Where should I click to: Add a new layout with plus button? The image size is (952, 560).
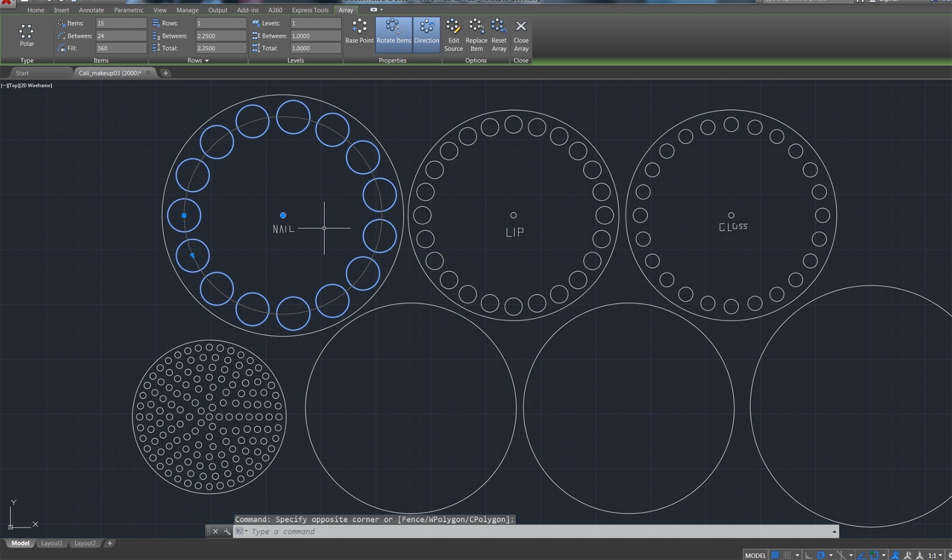109,543
